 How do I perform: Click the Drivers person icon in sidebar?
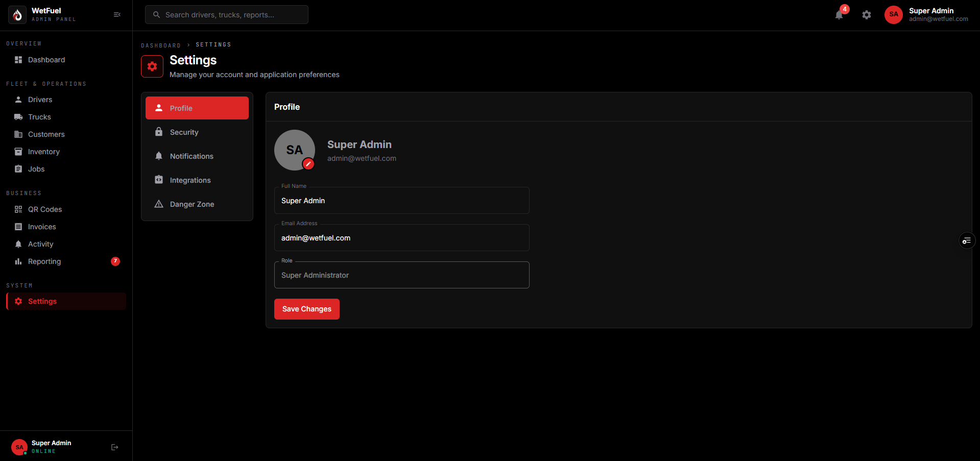[18, 100]
